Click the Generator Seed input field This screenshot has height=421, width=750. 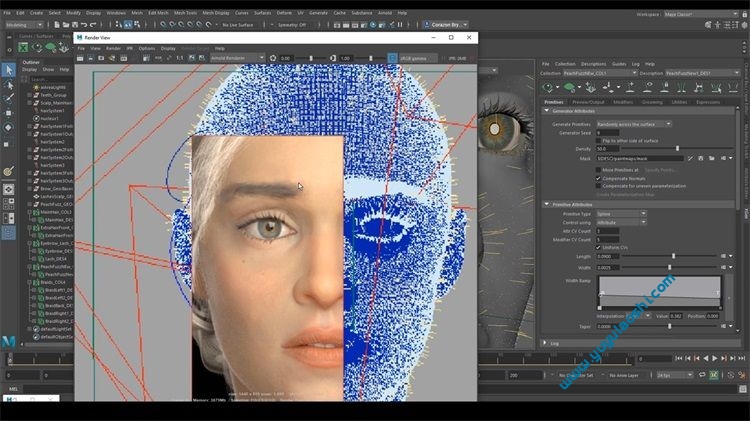(607, 133)
